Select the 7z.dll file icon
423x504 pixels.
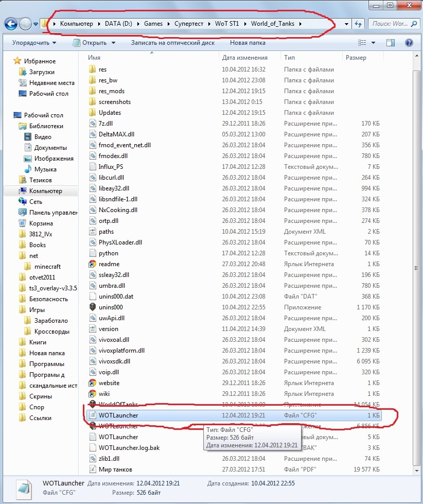[x=93, y=124]
